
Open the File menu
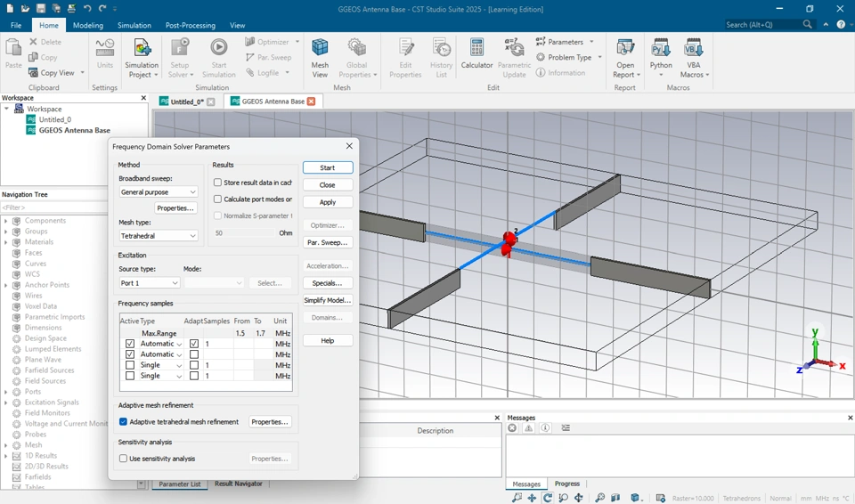pos(16,25)
